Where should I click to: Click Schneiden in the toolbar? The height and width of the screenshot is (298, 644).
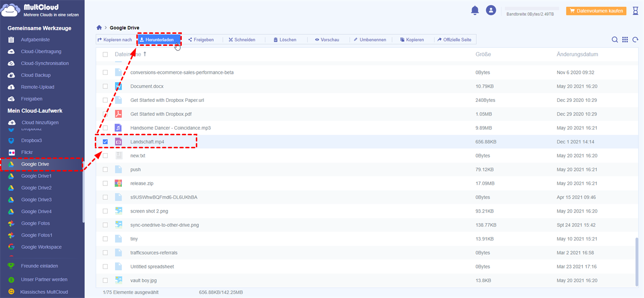(x=242, y=40)
